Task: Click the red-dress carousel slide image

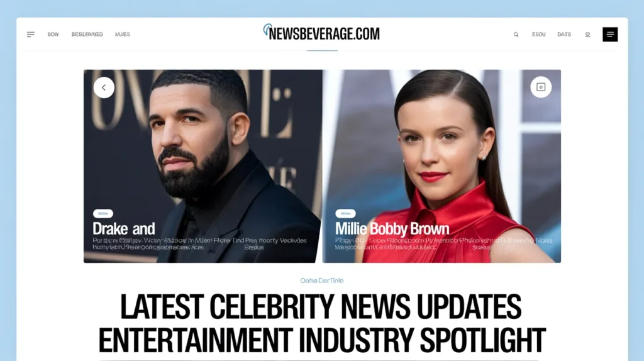Action: click(x=441, y=166)
